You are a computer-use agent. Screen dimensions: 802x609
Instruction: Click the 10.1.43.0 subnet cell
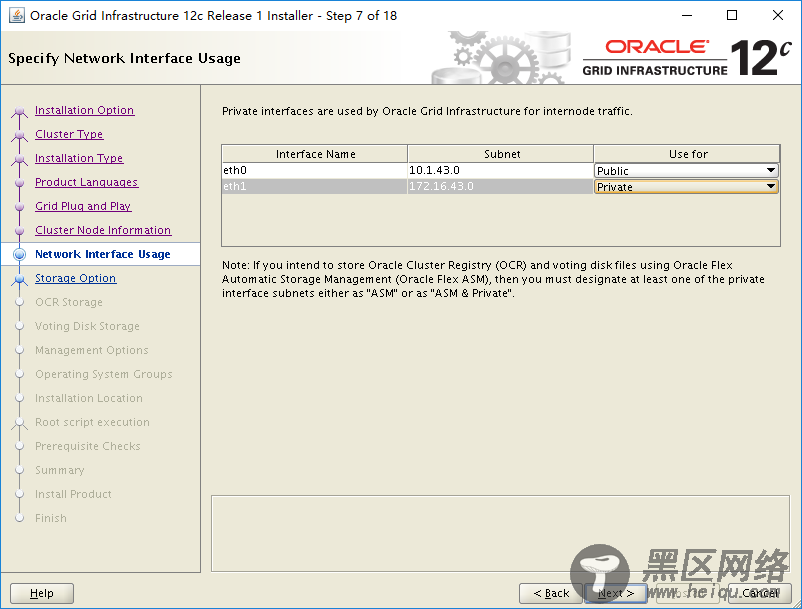tap(501, 170)
